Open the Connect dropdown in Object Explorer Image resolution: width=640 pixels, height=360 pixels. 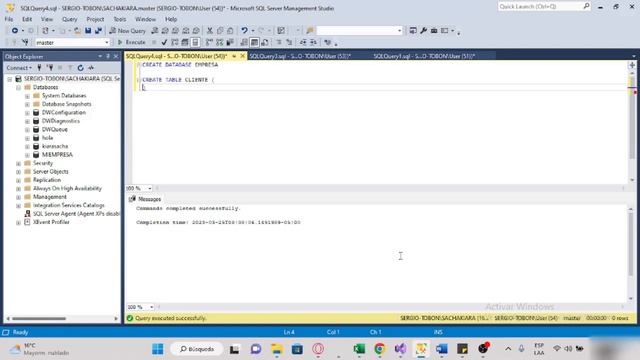coord(19,68)
